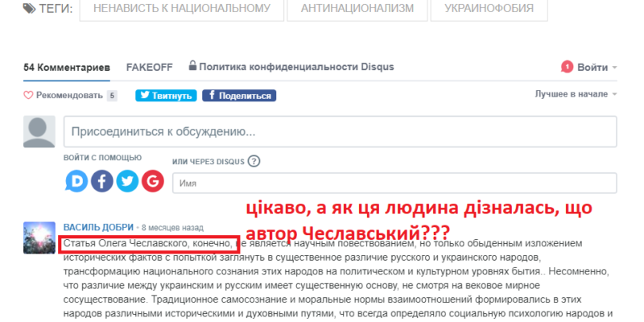
Task: Select the Антинационализм tag
Action: (x=357, y=9)
